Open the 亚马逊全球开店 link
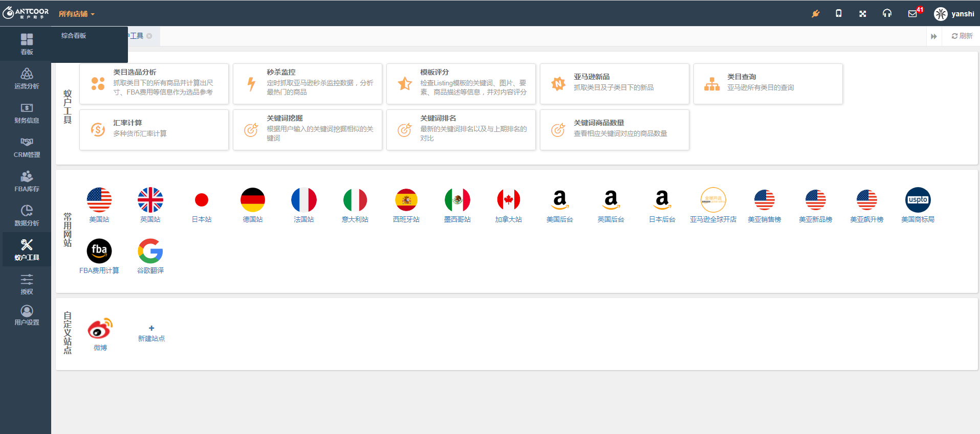The width and height of the screenshot is (980, 434). (713, 205)
